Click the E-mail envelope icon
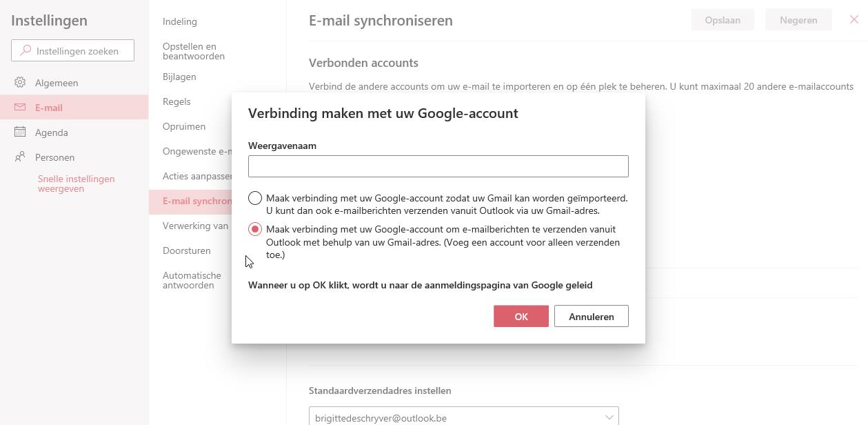The image size is (868, 425). pos(20,108)
